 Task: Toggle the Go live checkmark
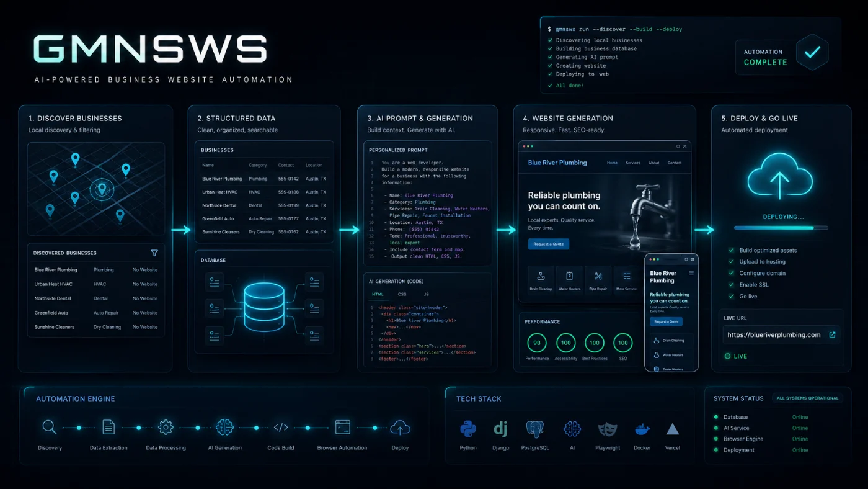[x=730, y=296]
